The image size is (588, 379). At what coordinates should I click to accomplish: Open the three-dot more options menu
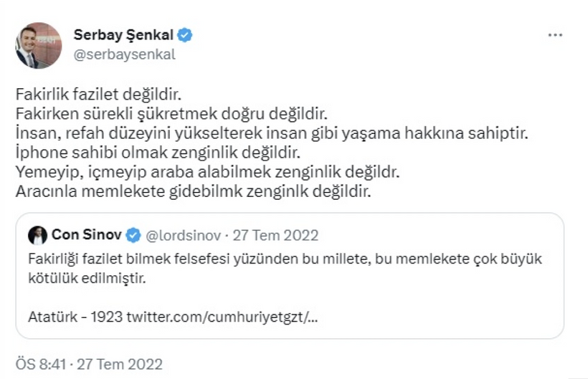(x=555, y=35)
